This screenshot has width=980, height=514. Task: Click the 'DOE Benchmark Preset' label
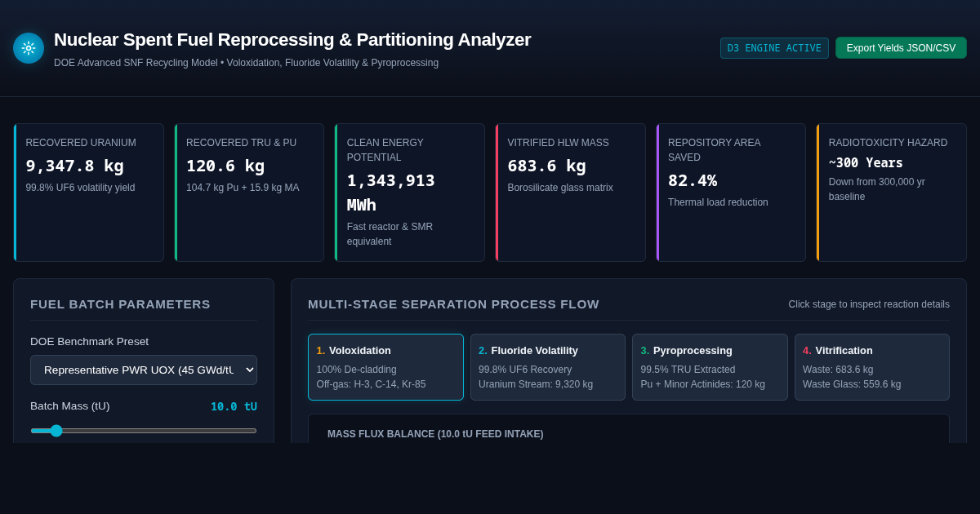pos(89,342)
